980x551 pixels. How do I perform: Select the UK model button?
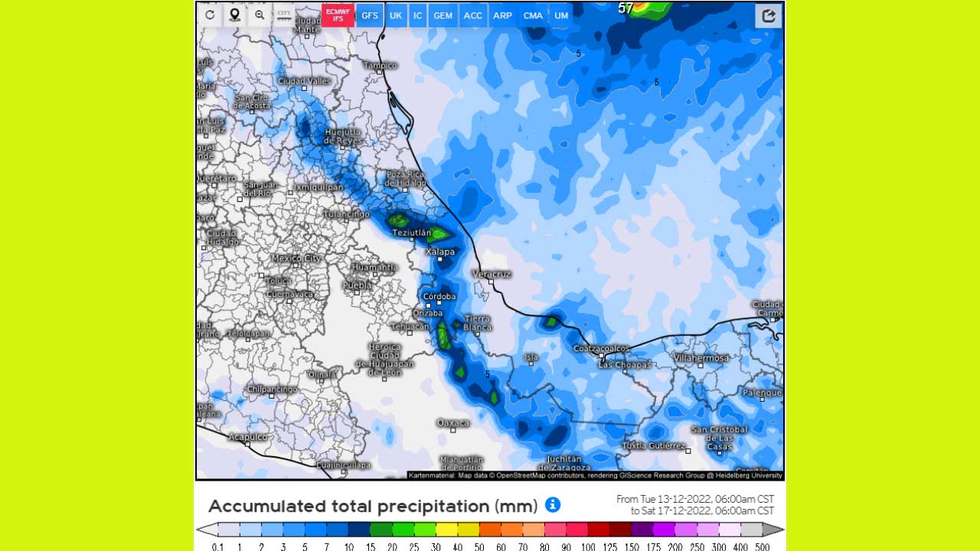(396, 15)
